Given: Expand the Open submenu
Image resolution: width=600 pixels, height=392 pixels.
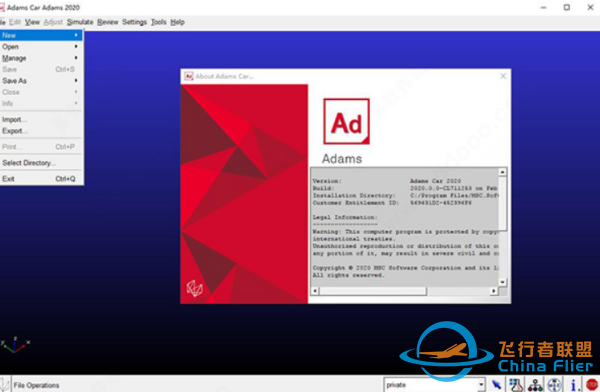Looking at the screenshot, I should pyautogui.click(x=41, y=47).
